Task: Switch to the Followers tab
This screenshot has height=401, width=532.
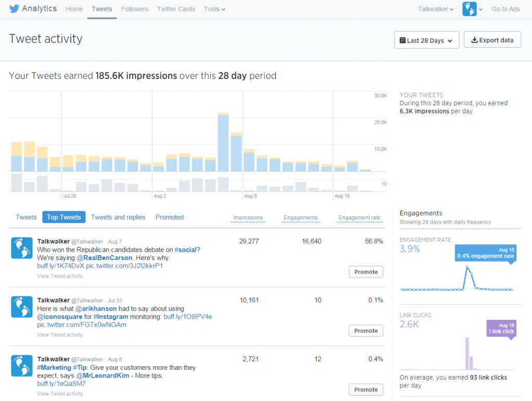Action: coord(135,9)
